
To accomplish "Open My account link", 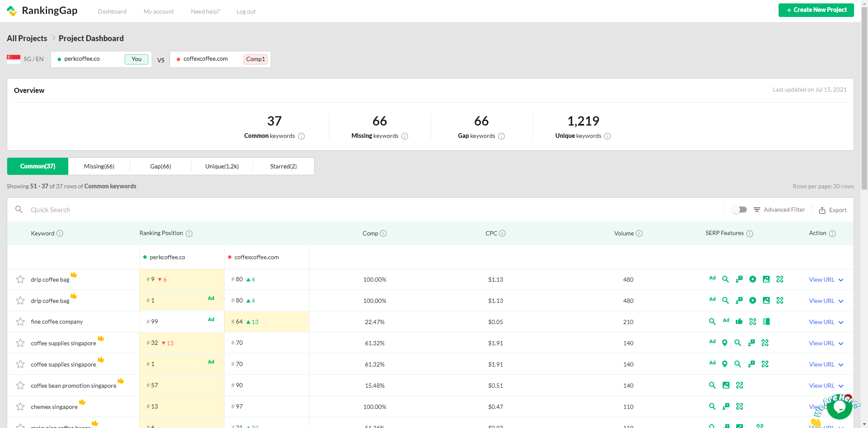I will [159, 11].
